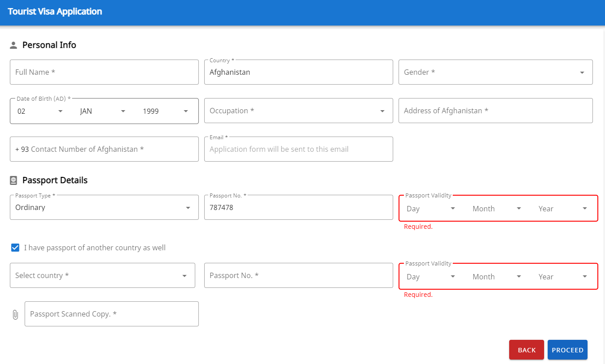Click the Personal Info section heading
The width and height of the screenshot is (605, 364).
click(x=49, y=45)
